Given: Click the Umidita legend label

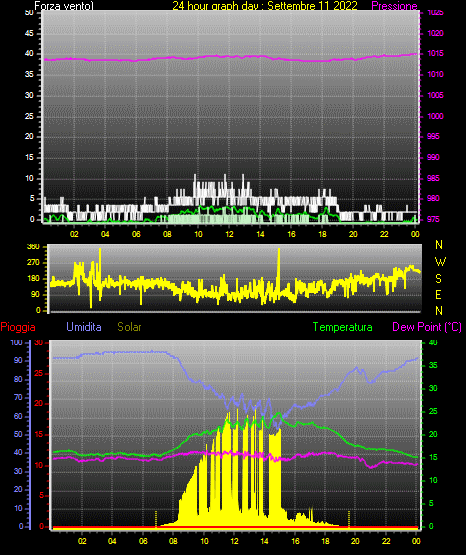Looking at the screenshot, I should [84, 327].
